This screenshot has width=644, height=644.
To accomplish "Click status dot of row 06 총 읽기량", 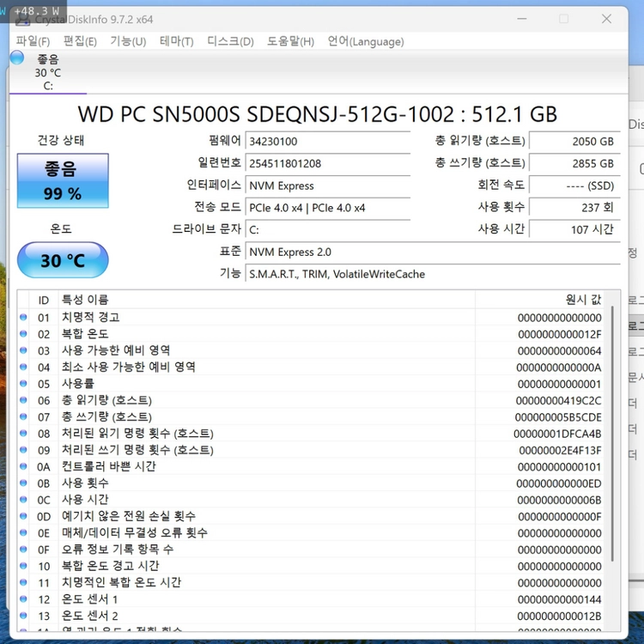I will pyautogui.click(x=23, y=400).
